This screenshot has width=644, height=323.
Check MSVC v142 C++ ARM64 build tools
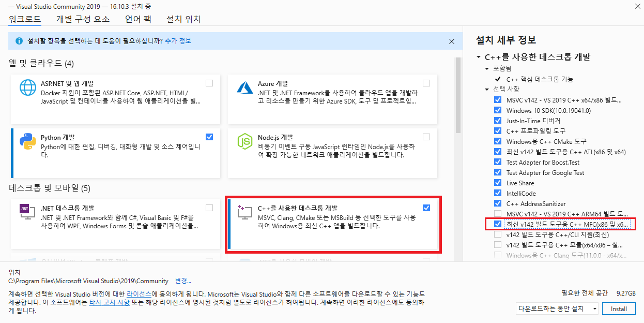(x=498, y=214)
